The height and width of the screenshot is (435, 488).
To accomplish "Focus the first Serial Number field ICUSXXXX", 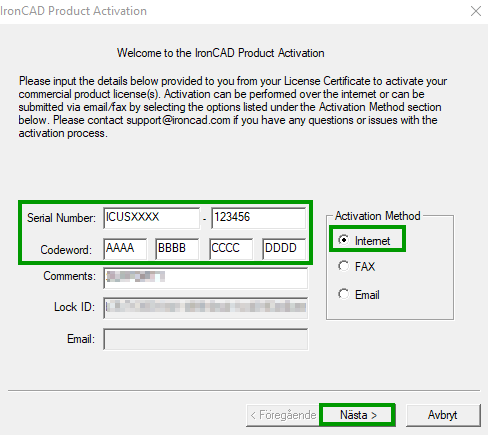I will [152, 218].
